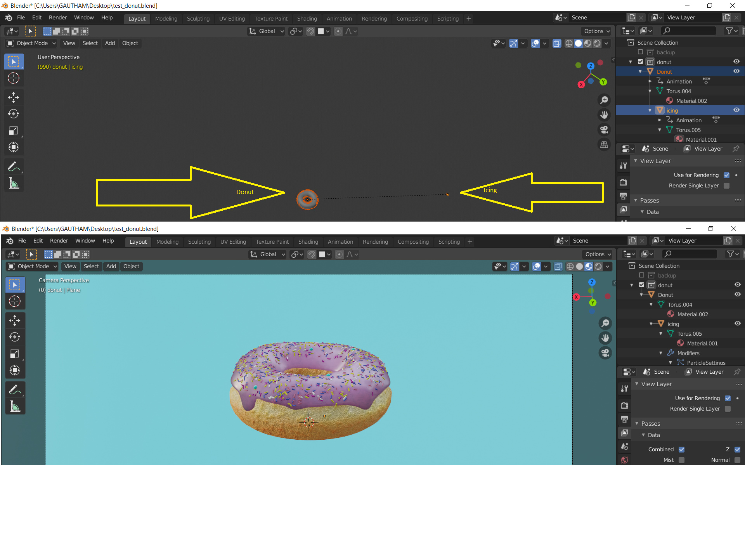Enable the Mist pass checkbox

tap(681, 460)
